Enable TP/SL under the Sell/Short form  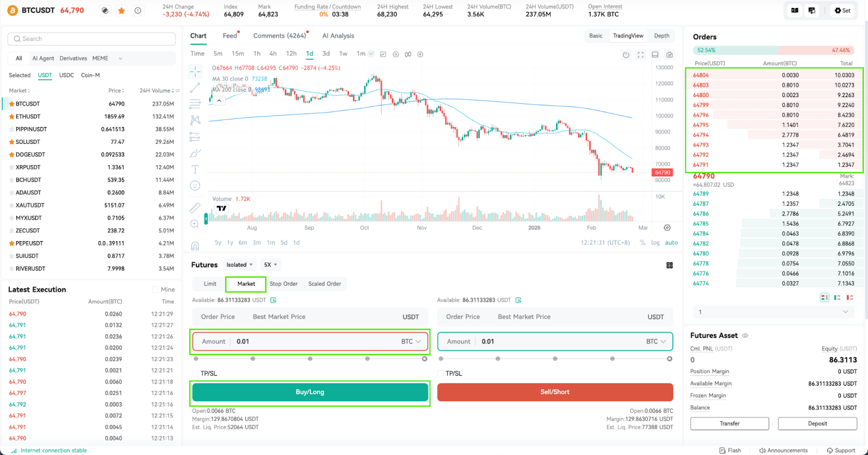441,374
